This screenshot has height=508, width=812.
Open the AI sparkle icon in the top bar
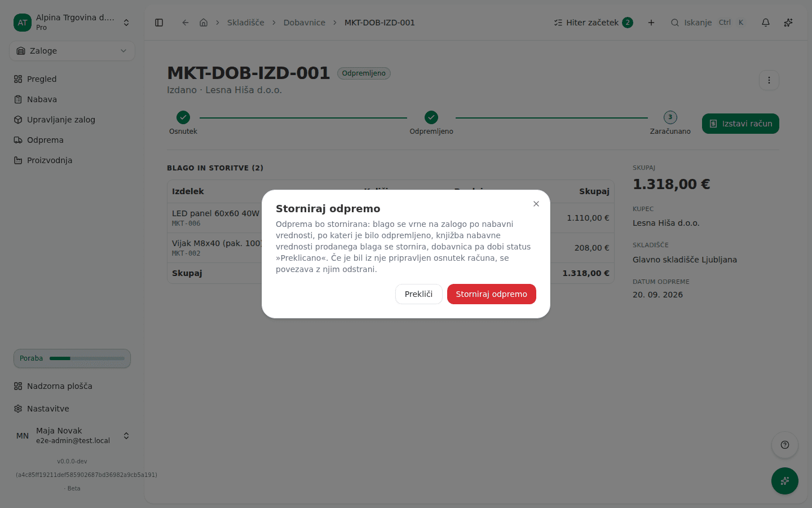click(788, 23)
